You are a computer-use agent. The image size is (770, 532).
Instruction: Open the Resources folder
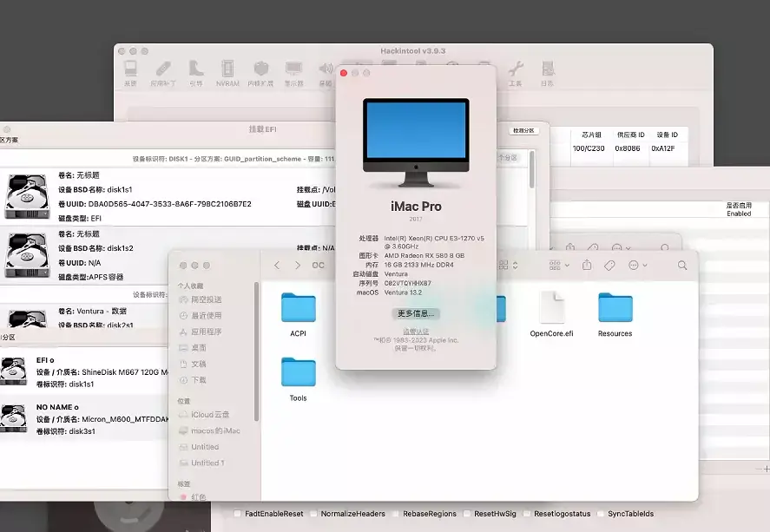pos(615,314)
